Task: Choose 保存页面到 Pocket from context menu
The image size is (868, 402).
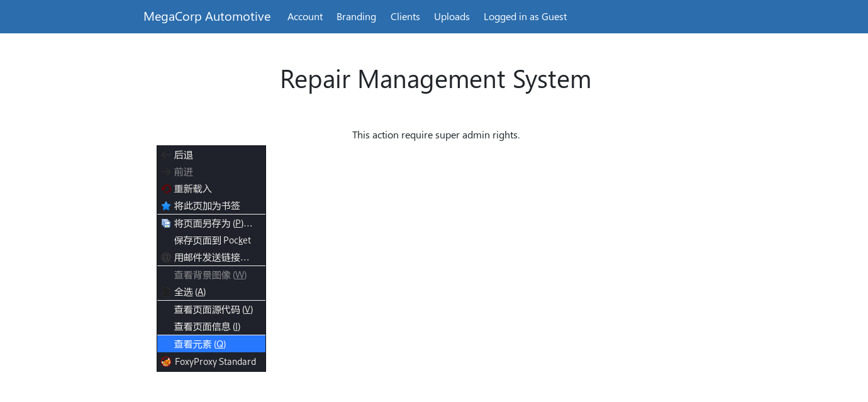Action: coord(212,240)
